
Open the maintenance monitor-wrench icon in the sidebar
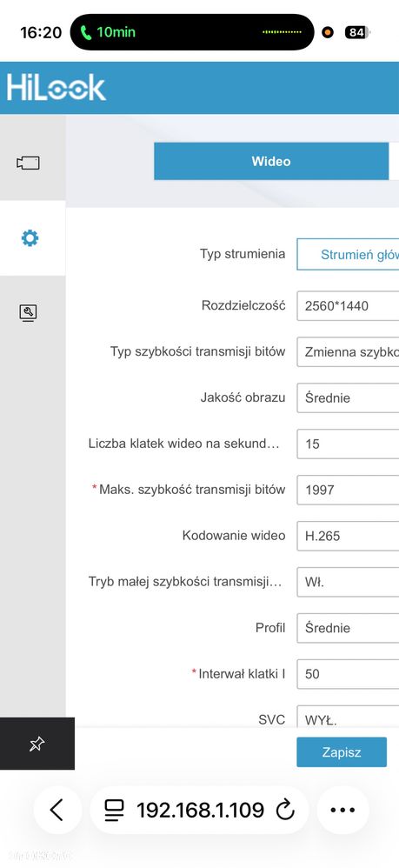pos(28,313)
